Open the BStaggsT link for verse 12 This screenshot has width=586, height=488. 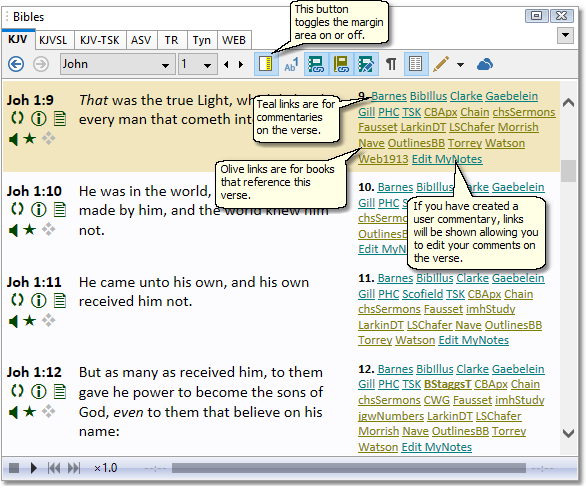447,384
